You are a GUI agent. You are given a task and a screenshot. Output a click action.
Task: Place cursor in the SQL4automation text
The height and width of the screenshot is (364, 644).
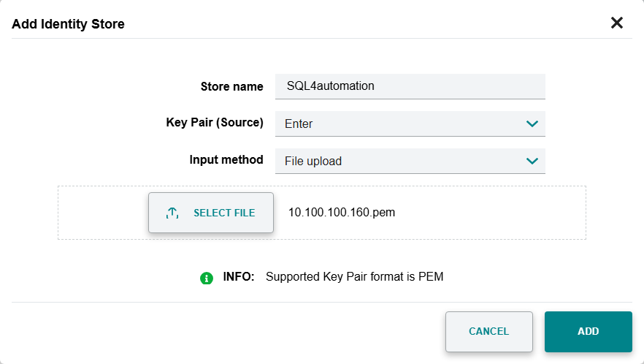pyautogui.click(x=330, y=86)
